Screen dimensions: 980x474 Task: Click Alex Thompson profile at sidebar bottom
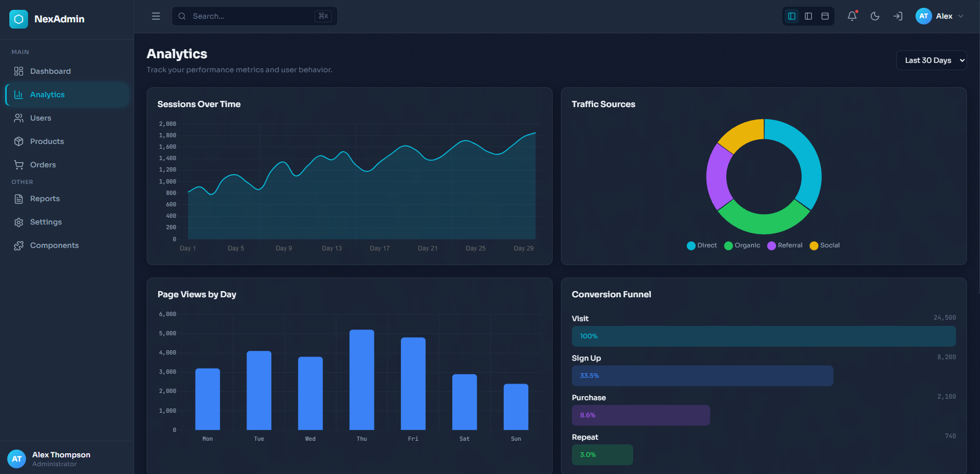tap(61, 458)
